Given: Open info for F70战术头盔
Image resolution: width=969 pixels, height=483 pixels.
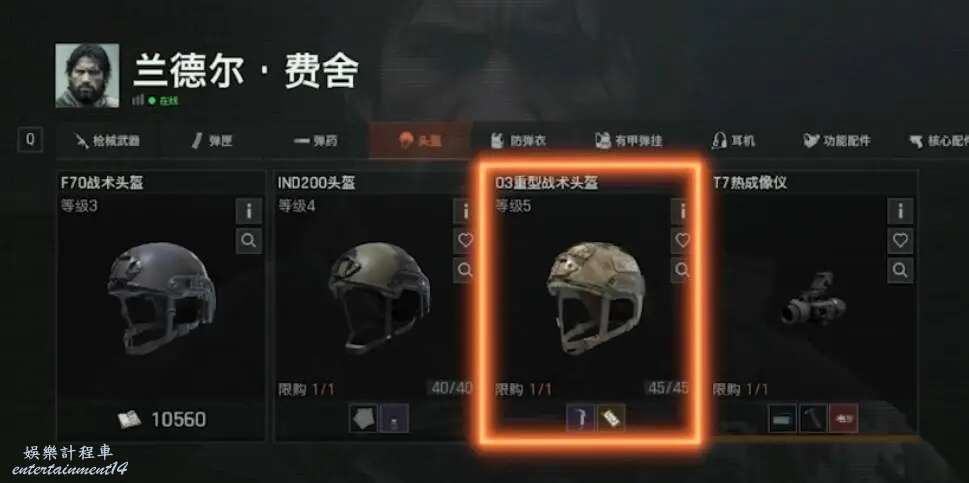Looking at the screenshot, I should (x=248, y=211).
